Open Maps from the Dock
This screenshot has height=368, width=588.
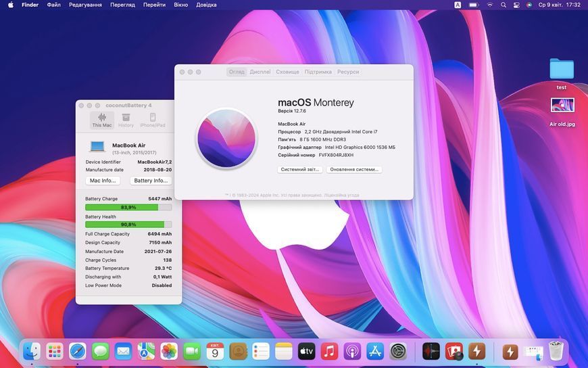point(146,352)
